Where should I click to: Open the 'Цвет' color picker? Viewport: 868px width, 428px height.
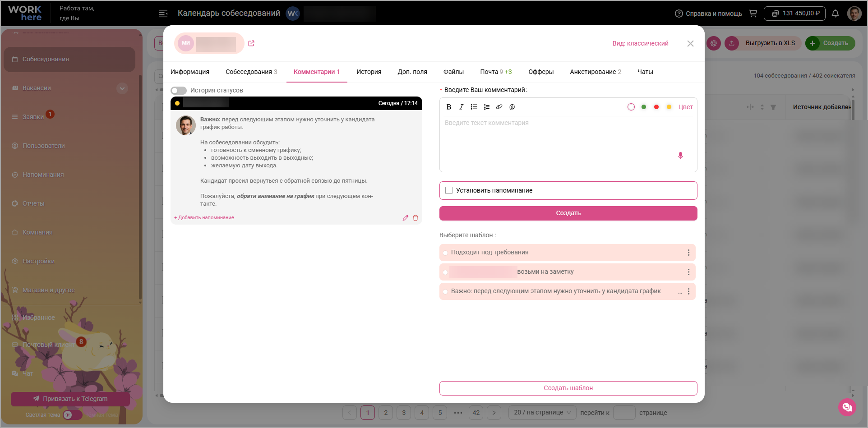(685, 107)
